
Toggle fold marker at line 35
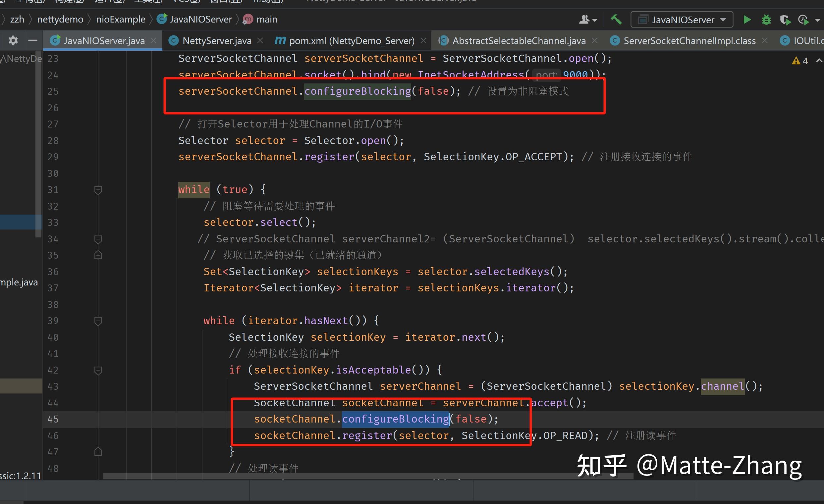[98, 255]
